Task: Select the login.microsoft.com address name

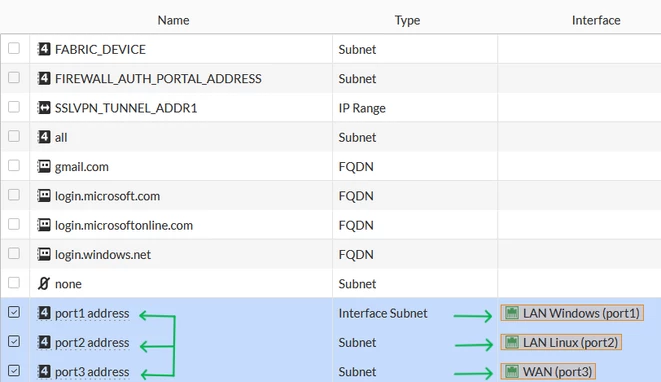Action: pyautogui.click(x=107, y=196)
